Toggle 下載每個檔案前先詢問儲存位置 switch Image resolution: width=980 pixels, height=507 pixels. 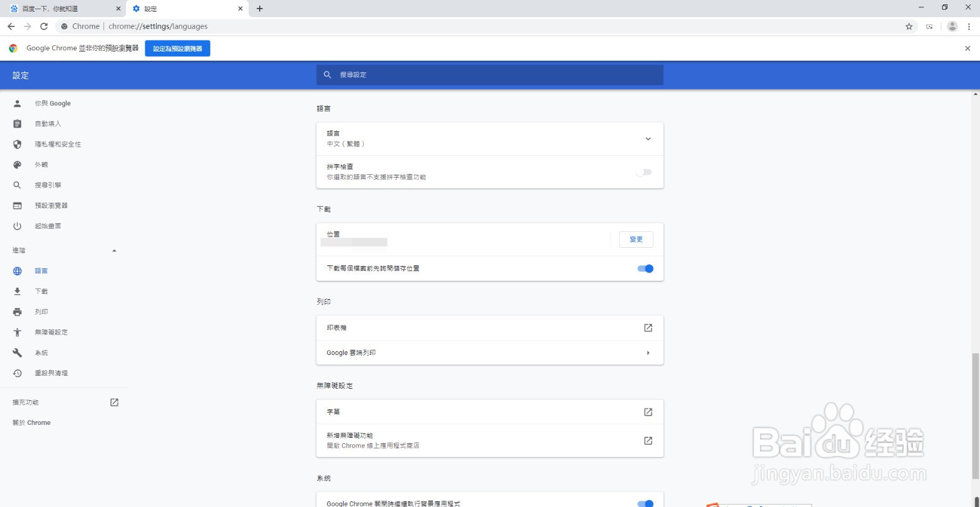[x=646, y=269]
